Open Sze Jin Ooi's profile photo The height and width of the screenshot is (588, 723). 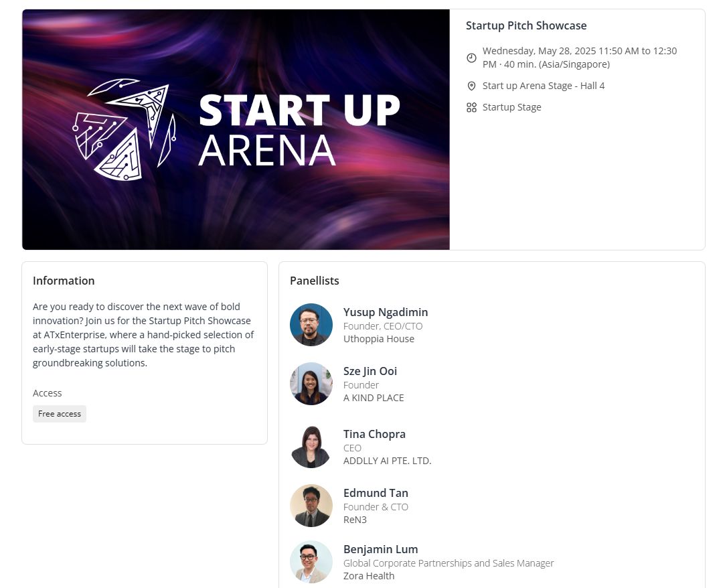pos(311,384)
